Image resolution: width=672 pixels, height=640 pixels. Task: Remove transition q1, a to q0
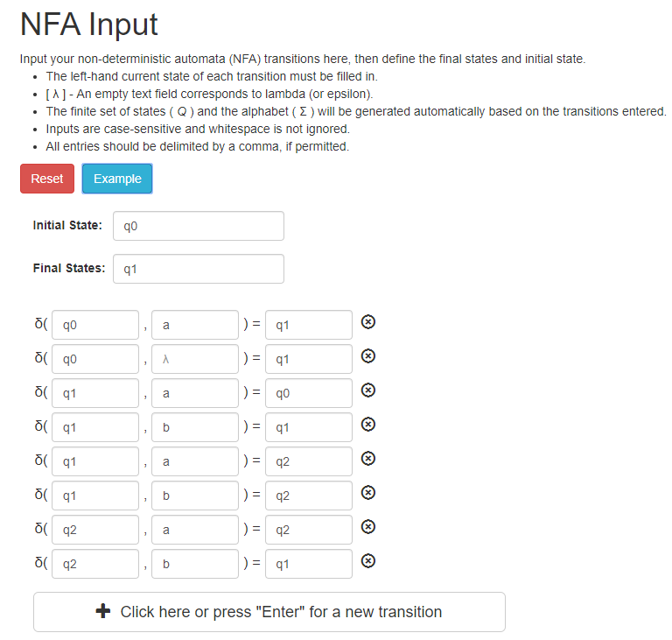click(368, 390)
